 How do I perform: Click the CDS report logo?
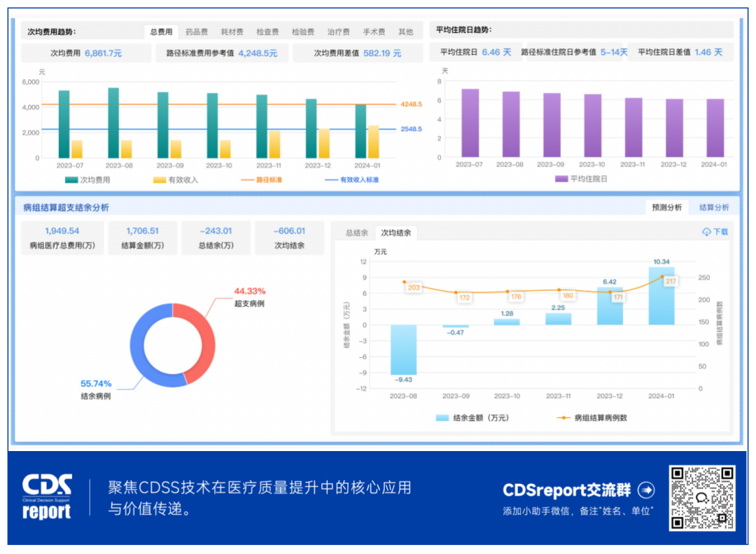click(x=47, y=496)
